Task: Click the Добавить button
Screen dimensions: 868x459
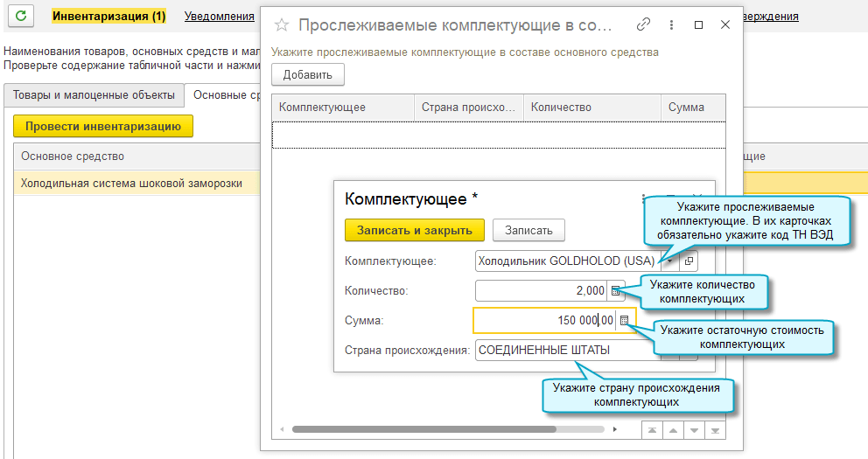Action: [x=308, y=75]
